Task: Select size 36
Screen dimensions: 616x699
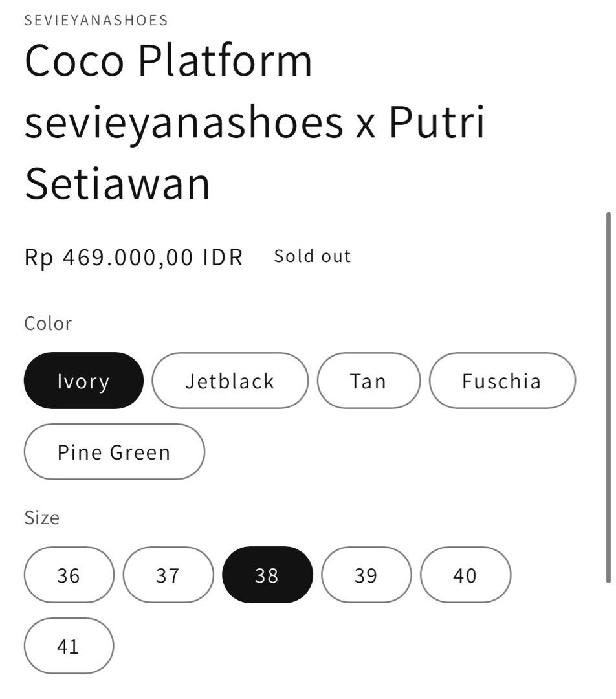Action: pyautogui.click(x=69, y=575)
